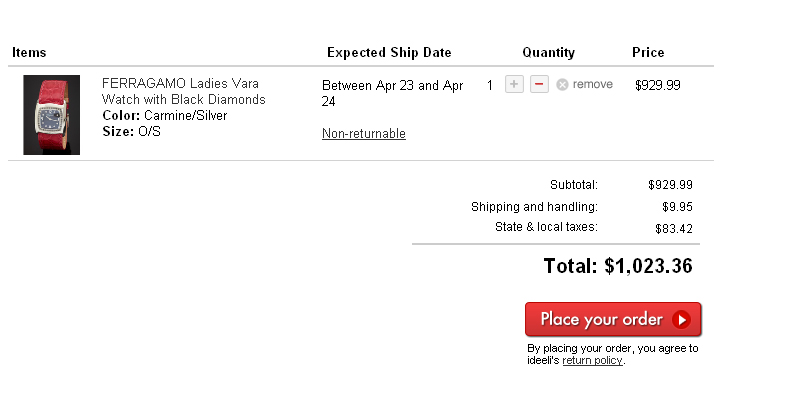Click the arrow icon on Place your order
Viewport: 791px width, 401px height.
tap(682, 319)
